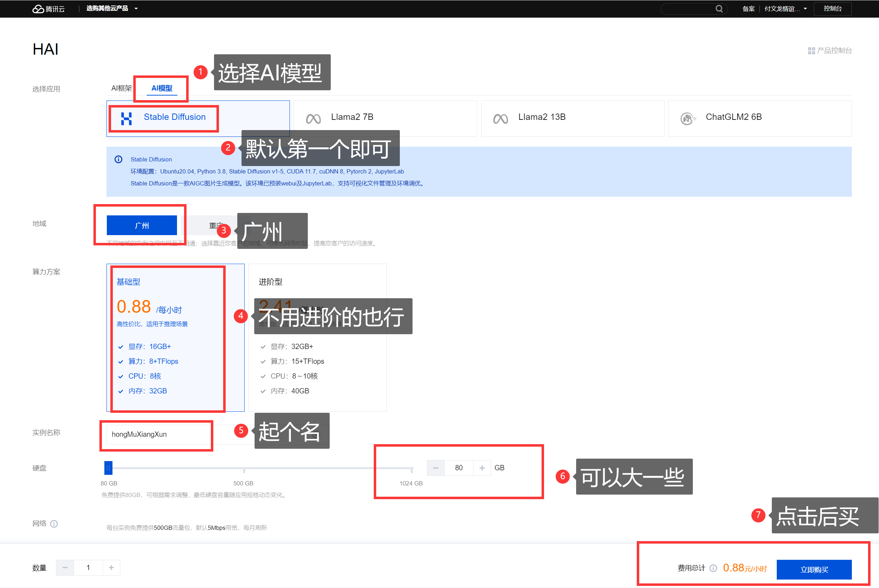
Task: Click the info icon beside 费用总计
Action: (713, 568)
